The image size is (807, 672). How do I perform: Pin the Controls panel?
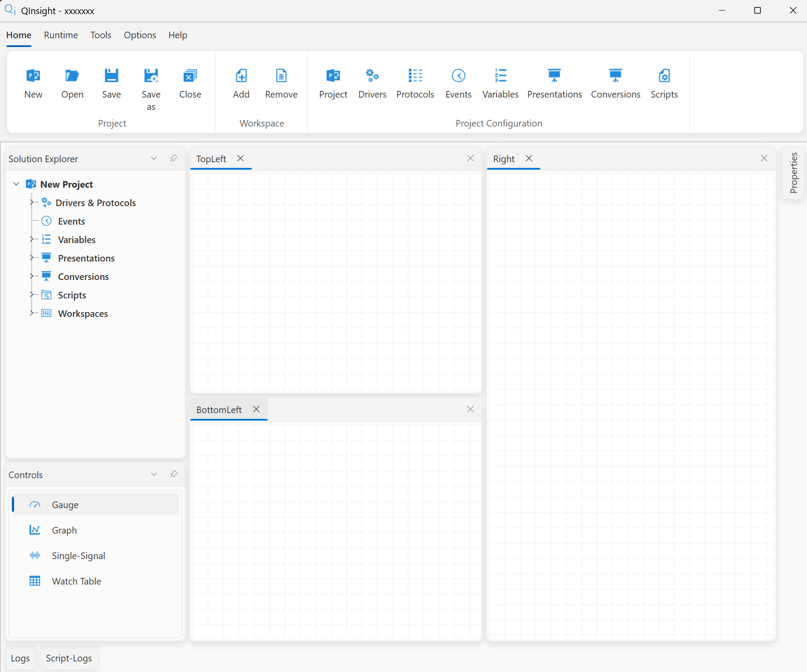[x=174, y=474]
